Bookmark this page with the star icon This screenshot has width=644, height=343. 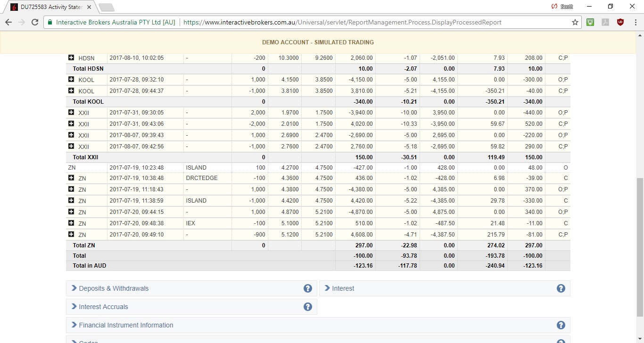(x=575, y=22)
